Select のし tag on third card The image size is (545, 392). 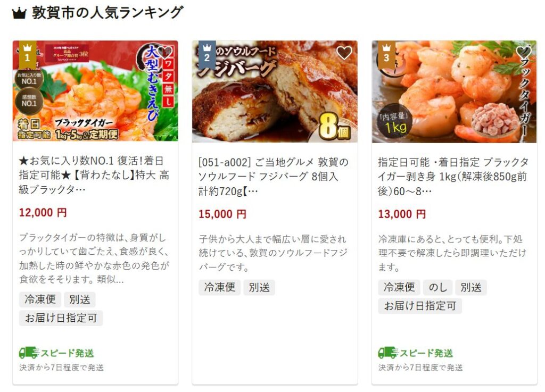[x=437, y=288]
